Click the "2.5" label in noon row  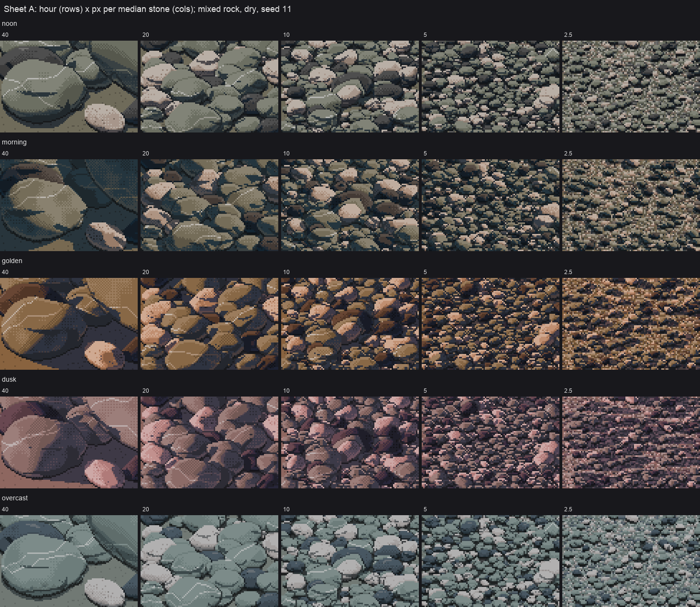click(x=568, y=35)
